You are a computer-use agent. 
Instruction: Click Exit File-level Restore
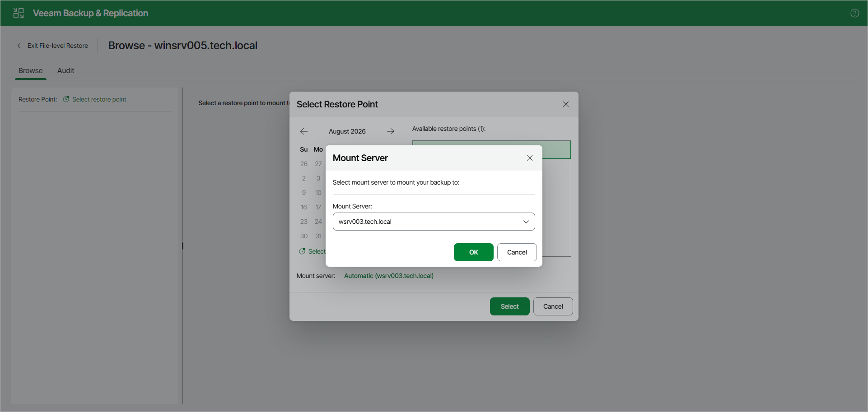click(x=58, y=46)
